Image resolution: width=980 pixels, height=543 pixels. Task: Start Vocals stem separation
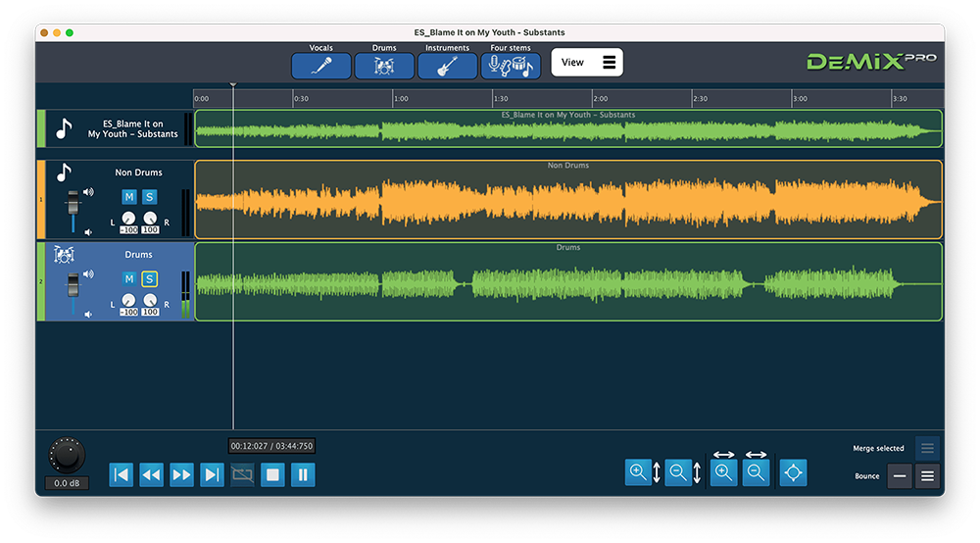(320, 66)
